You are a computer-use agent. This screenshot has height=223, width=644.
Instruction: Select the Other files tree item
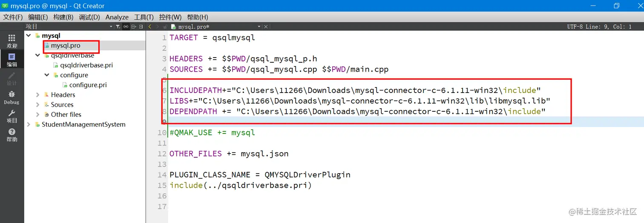(x=66, y=114)
